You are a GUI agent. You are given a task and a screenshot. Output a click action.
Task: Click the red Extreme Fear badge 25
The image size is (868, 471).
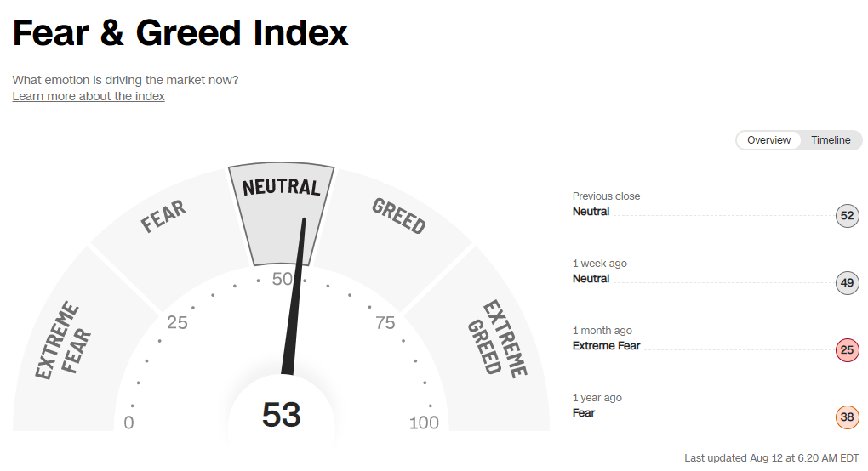click(x=847, y=349)
